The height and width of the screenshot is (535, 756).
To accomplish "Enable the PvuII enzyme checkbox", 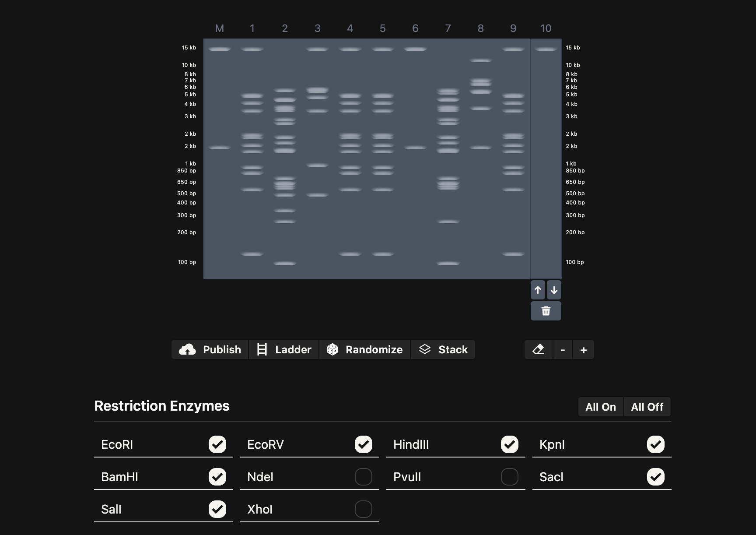I will [x=509, y=477].
